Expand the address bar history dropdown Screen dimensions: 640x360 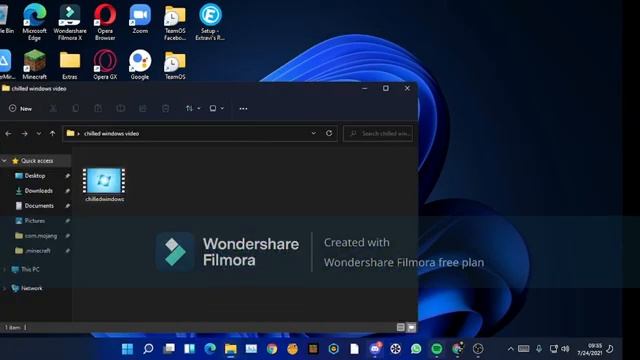[x=313, y=133]
